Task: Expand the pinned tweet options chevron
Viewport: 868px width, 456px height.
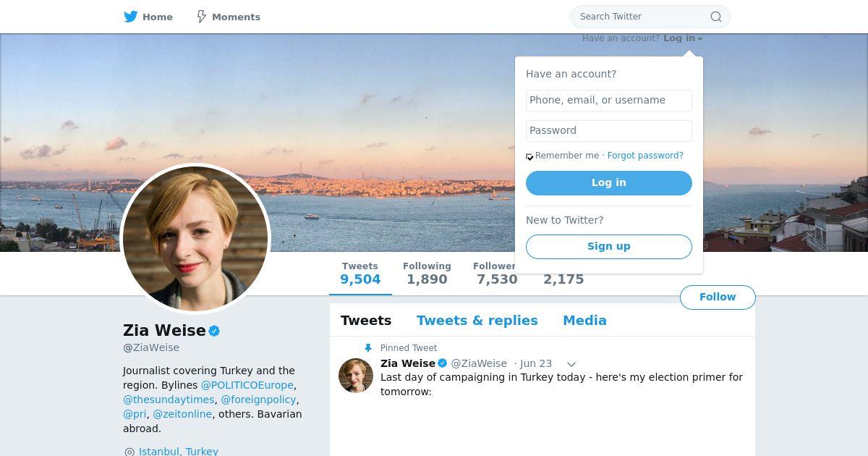Action: click(571, 364)
